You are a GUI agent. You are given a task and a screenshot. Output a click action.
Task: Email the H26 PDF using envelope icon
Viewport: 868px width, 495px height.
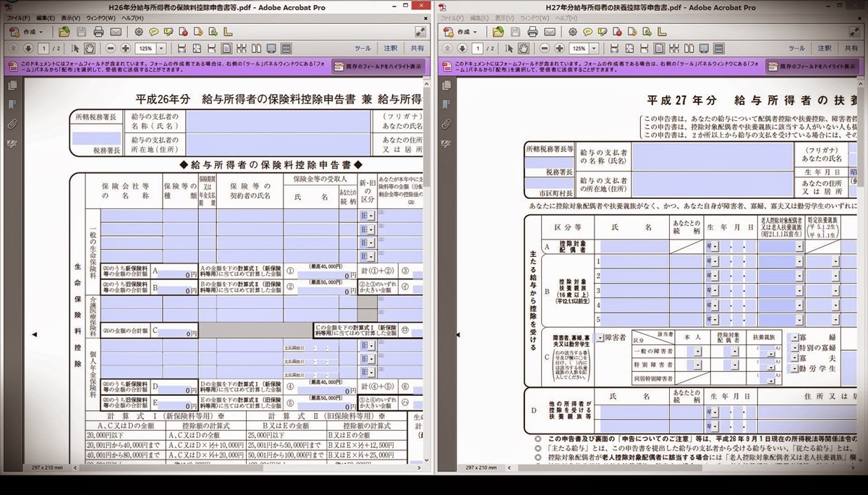(x=116, y=32)
